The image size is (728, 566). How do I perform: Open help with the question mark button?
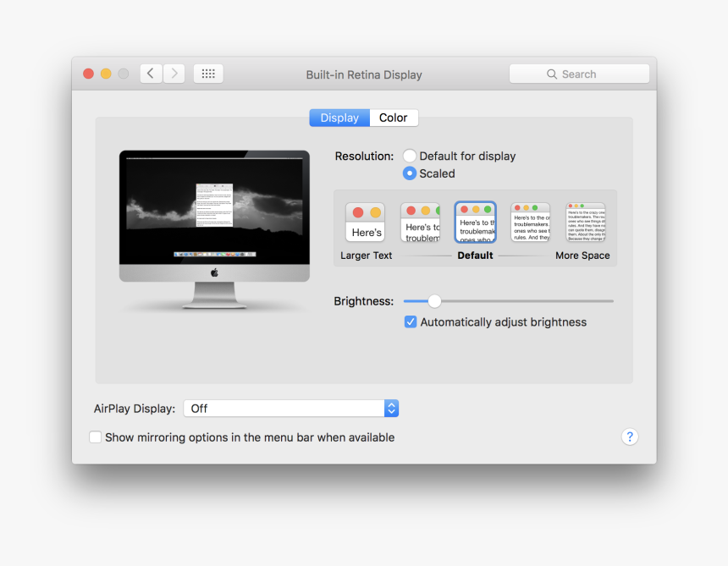(x=630, y=437)
